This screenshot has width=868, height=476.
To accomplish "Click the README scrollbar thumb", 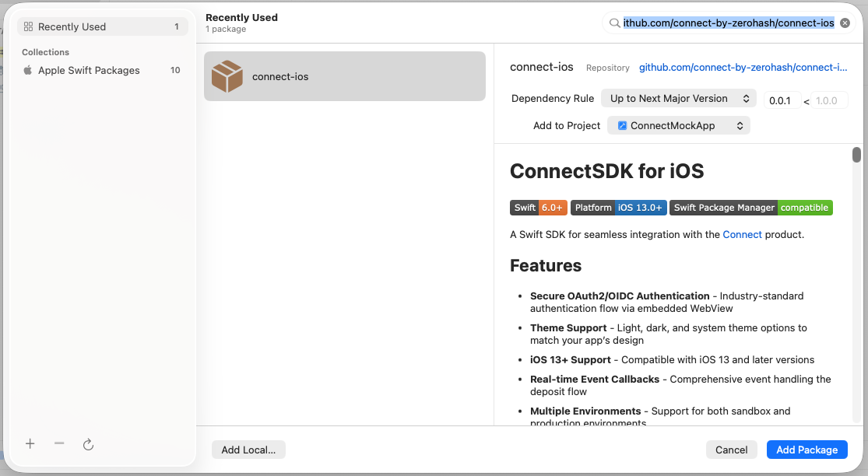I will (x=856, y=155).
